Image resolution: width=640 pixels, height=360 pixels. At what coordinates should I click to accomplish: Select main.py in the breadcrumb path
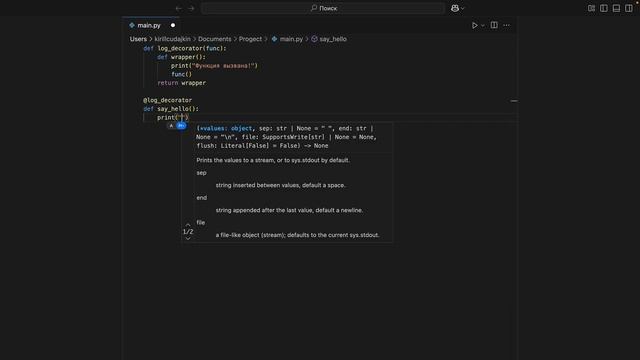(x=287, y=39)
